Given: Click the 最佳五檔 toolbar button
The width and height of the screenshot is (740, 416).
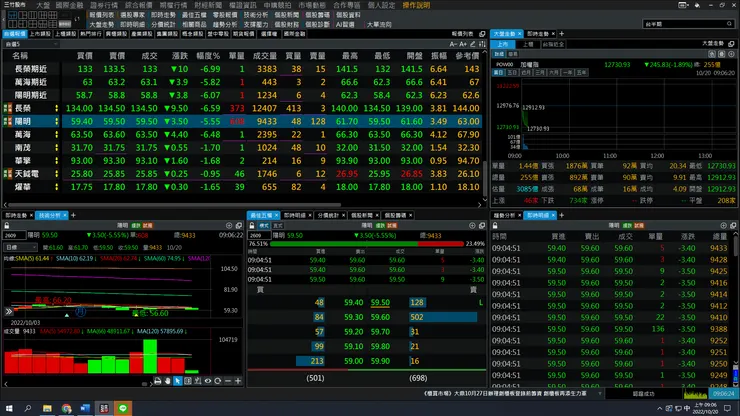Looking at the screenshot, I should pyautogui.click(x=194, y=15).
